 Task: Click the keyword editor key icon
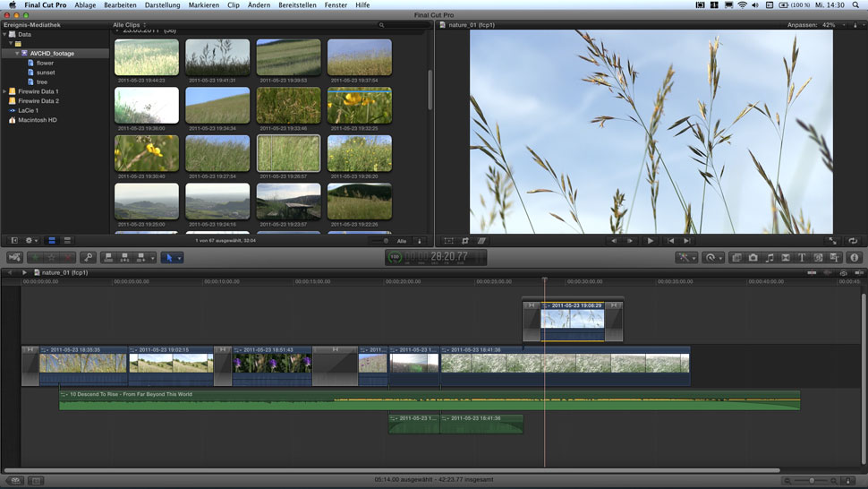point(89,258)
